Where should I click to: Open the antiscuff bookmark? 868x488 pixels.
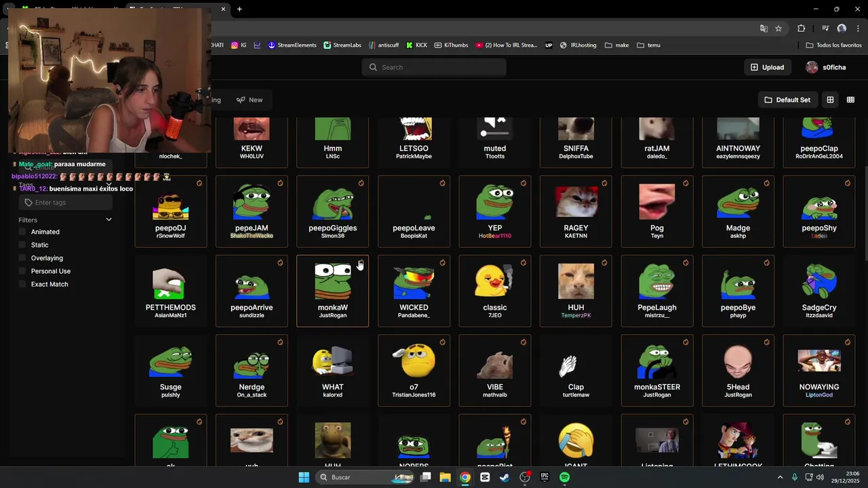(384, 45)
